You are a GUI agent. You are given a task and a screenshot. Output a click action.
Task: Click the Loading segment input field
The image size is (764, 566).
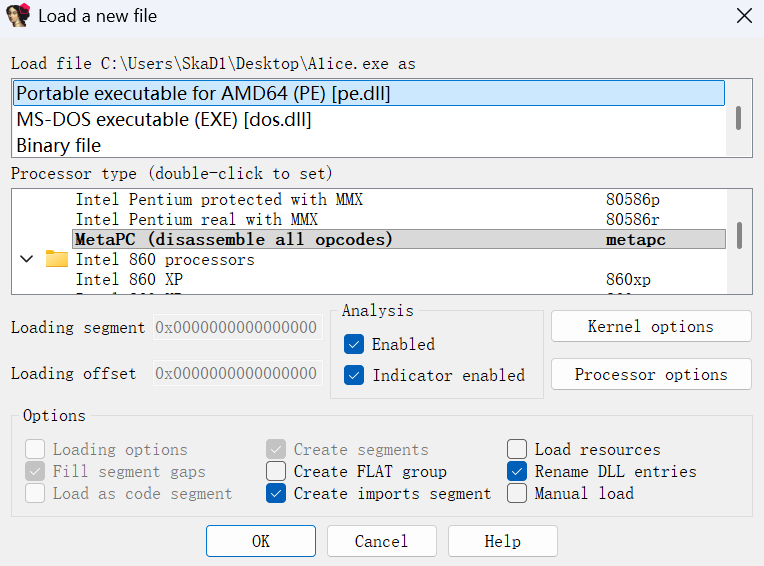pyautogui.click(x=237, y=328)
